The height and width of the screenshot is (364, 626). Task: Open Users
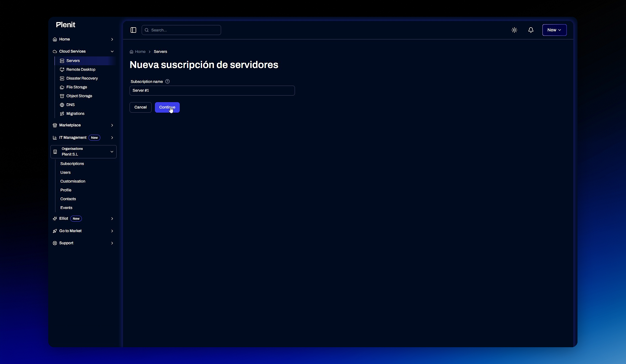pyautogui.click(x=66, y=173)
